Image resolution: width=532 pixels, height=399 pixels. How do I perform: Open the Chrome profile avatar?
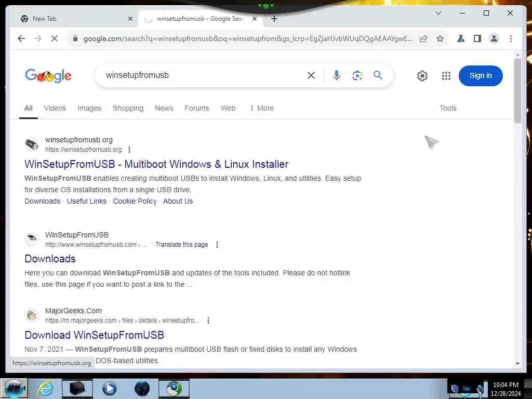tap(494, 38)
